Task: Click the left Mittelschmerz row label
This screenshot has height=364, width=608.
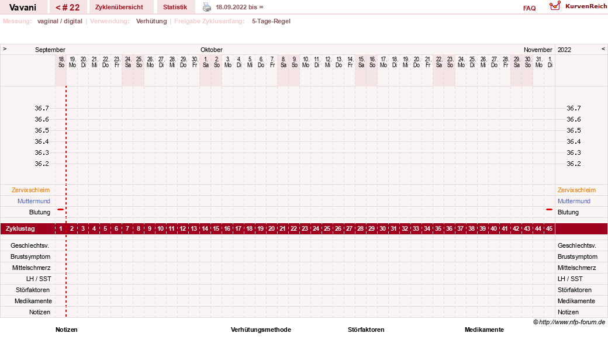Action: 31,268
